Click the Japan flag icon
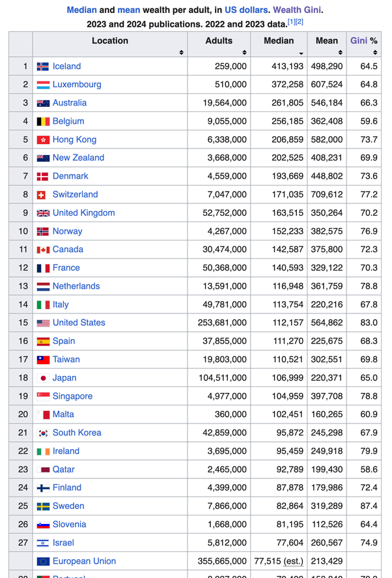The width and height of the screenshot is (392, 578). [x=43, y=378]
